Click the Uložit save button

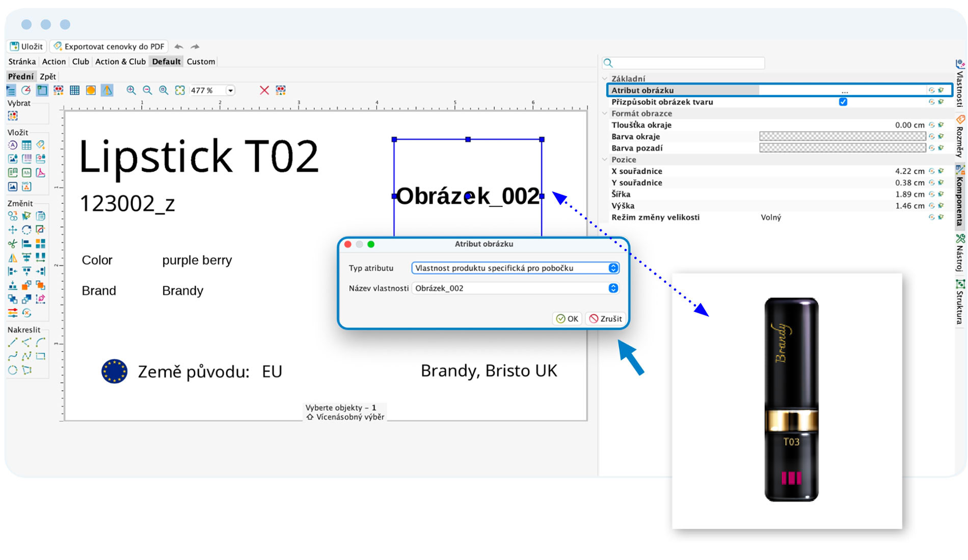click(x=27, y=46)
